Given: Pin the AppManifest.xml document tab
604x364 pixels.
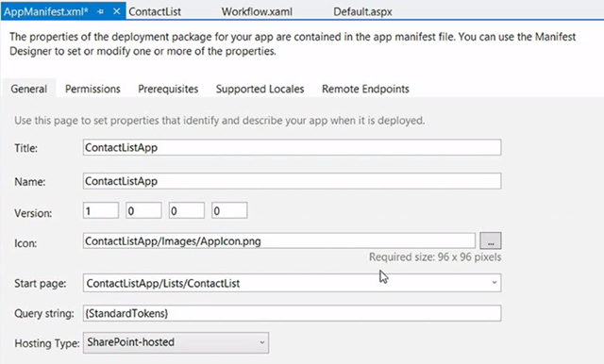Looking at the screenshot, I should pos(101,12).
